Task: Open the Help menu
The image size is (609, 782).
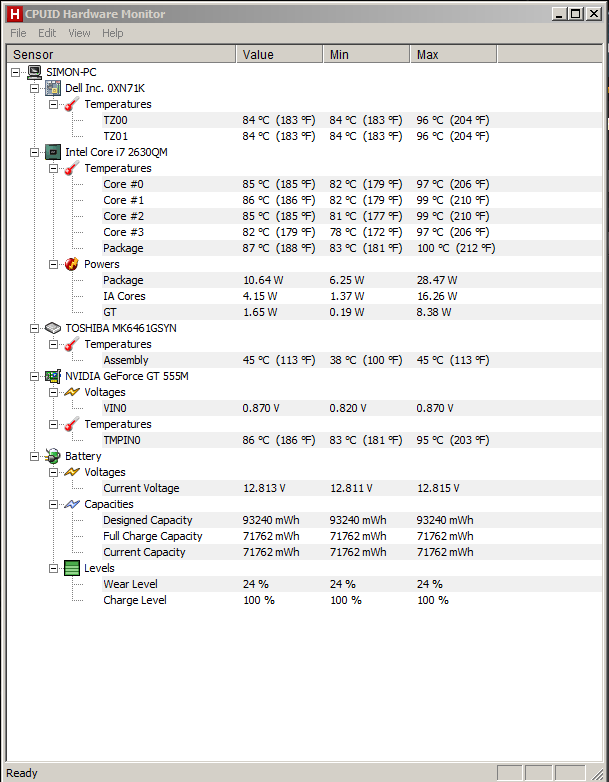Action: [x=113, y=33]
